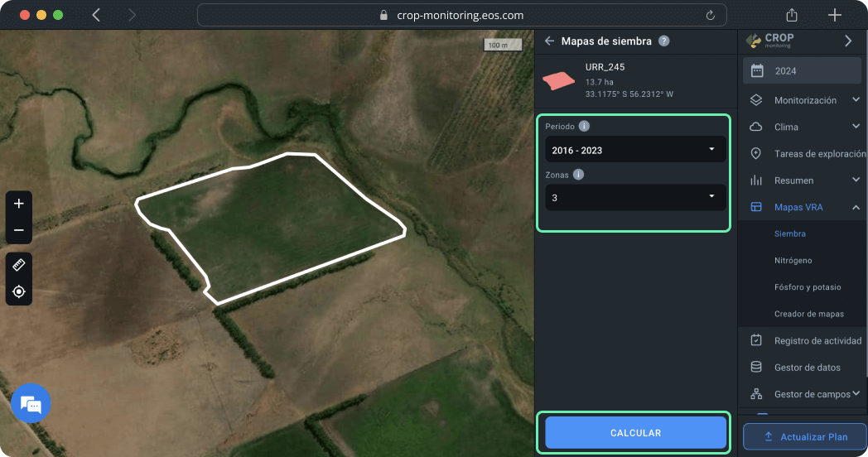Open the Zonas dropdown showing 3
Viewport: 868px width, 457px height.
[x=634, y=198]
